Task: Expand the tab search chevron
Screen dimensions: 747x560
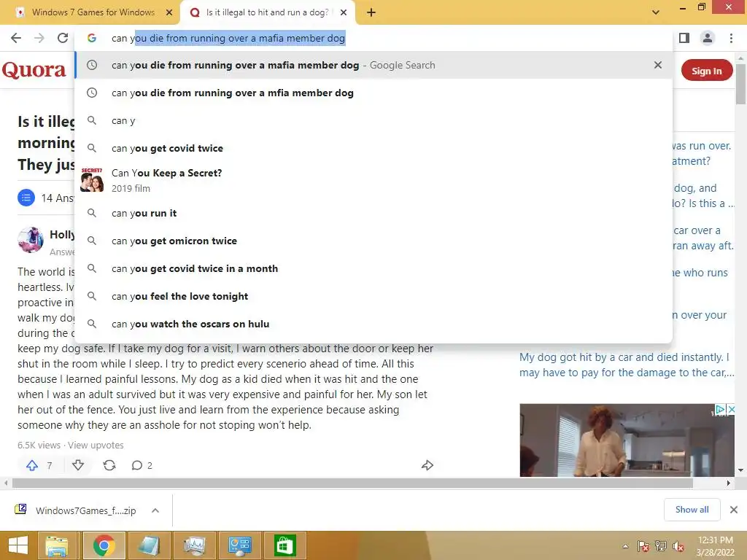Action: click(x=656, y=12)
